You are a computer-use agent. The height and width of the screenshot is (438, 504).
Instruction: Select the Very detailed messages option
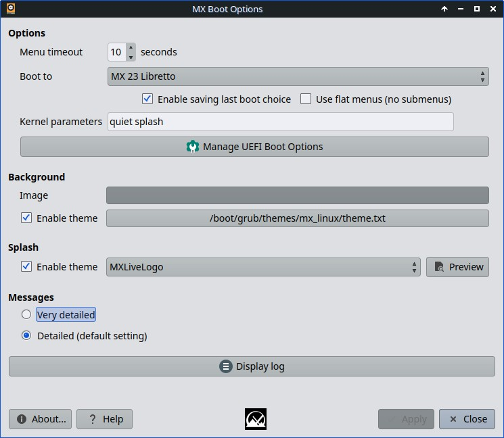(26, 314)
